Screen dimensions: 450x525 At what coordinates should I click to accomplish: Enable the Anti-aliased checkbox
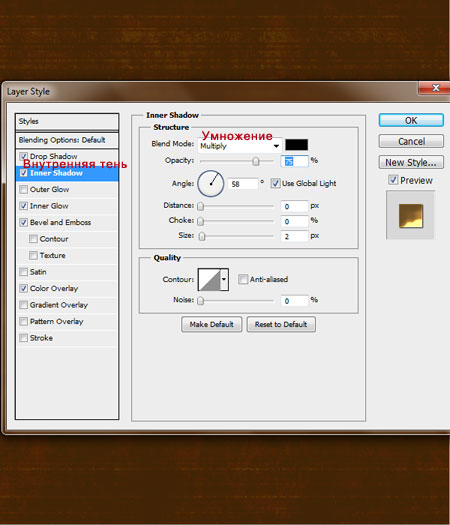point(243,279)
